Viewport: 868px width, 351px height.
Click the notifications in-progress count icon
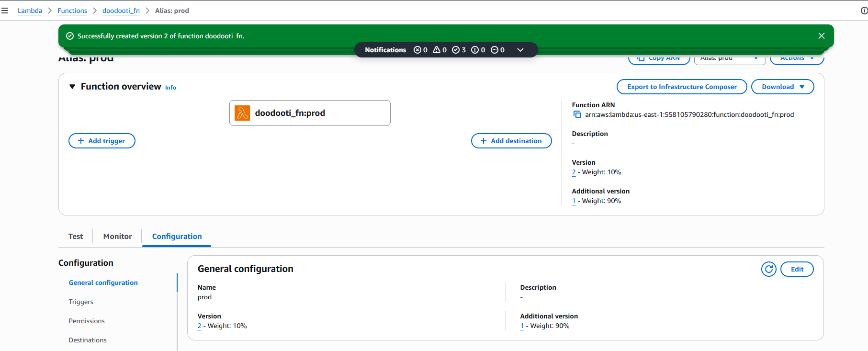495,50
